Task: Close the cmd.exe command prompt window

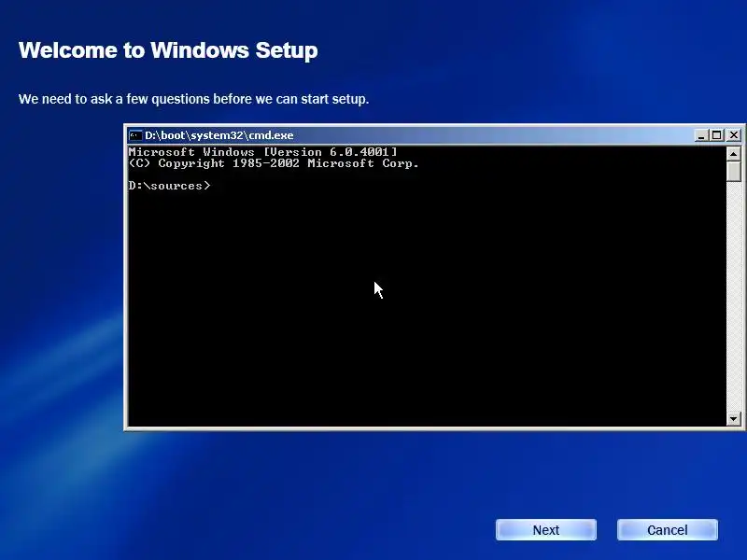Action: coord(734,135)
